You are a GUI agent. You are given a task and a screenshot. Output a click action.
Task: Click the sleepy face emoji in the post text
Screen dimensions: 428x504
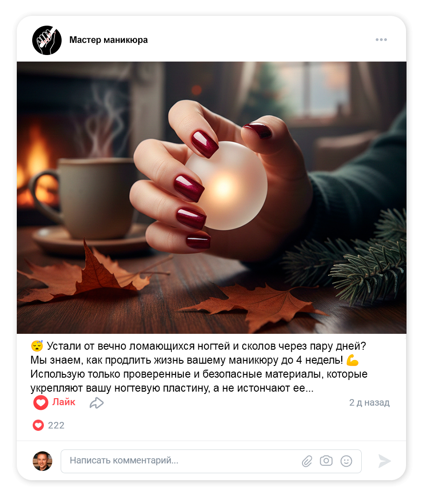click(x=37, y=346)
